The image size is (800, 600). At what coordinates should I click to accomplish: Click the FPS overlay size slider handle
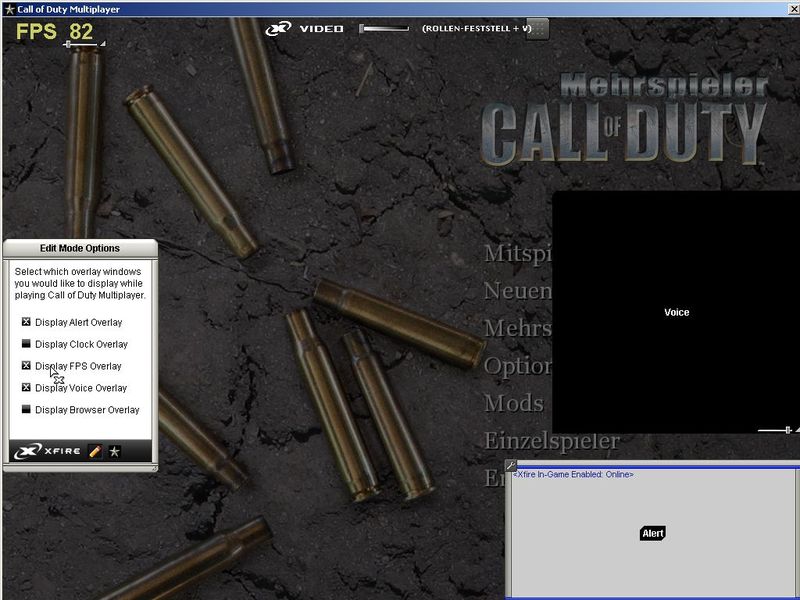tap(68, 44)
